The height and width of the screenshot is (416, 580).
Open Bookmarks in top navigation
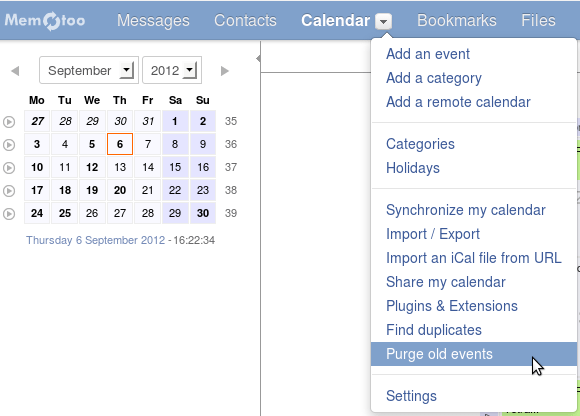457,20
